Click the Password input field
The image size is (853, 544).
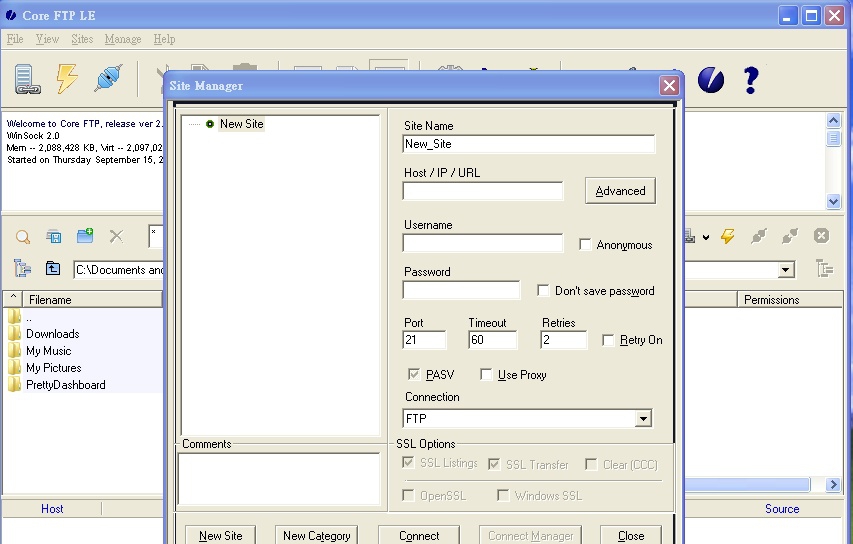click(461, 290)
